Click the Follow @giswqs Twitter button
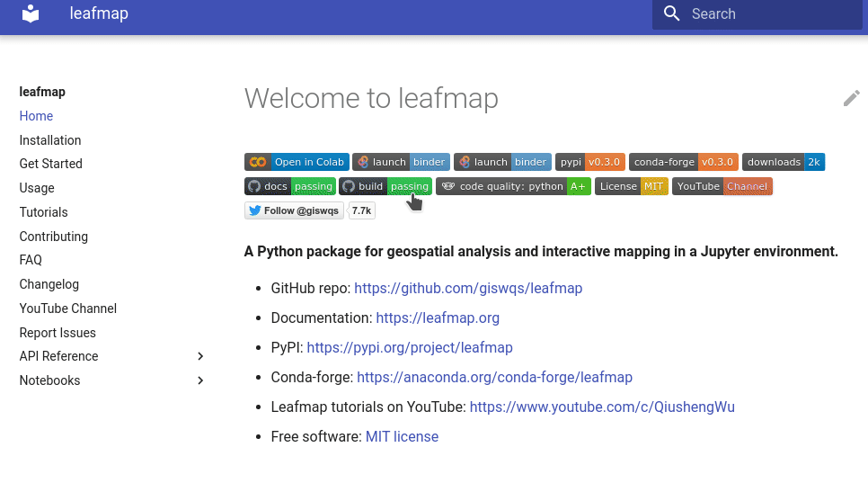The height and width of the screenshot is (483, 868). tap(294, 210)
